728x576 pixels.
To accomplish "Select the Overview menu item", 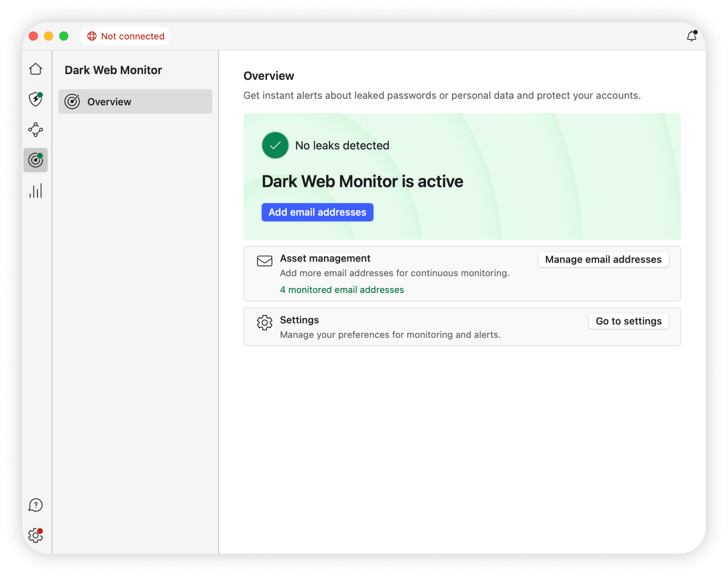I will tap(135, 101).
